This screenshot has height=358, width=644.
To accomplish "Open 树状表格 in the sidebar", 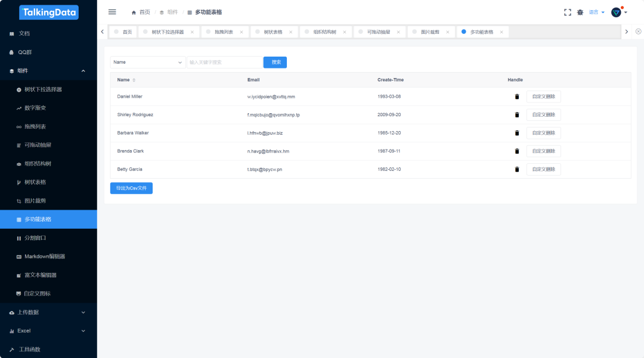I will [x=48, y=182].
